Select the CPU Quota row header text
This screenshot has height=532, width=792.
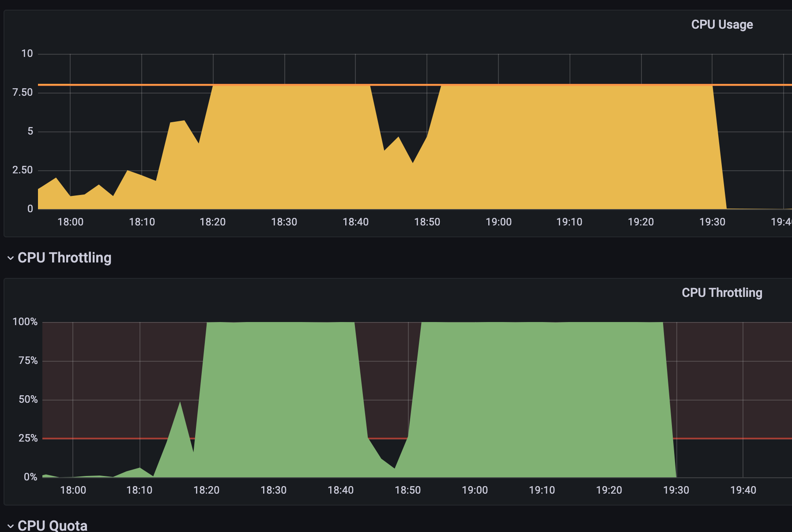[x=53, y=525]
